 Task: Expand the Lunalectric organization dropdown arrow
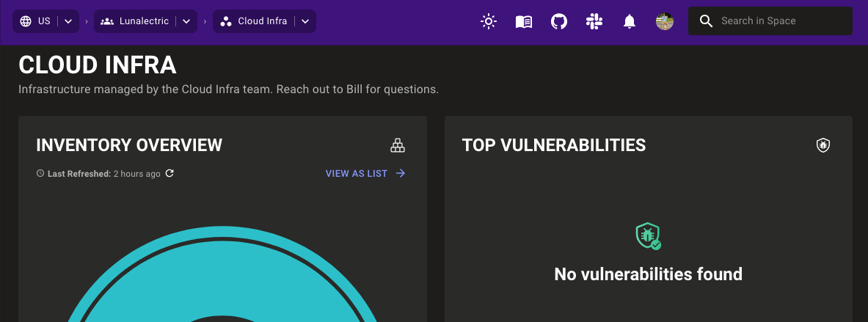(186, 21)
